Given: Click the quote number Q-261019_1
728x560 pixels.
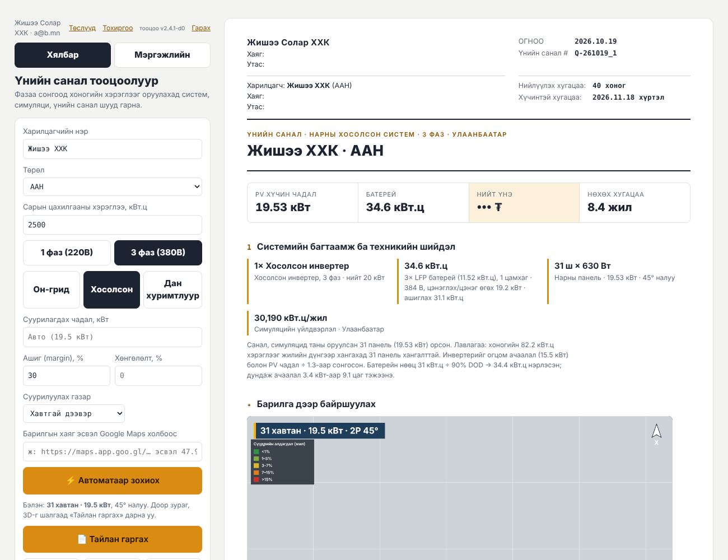Looking at the screenshot, I should pos(595,53).
